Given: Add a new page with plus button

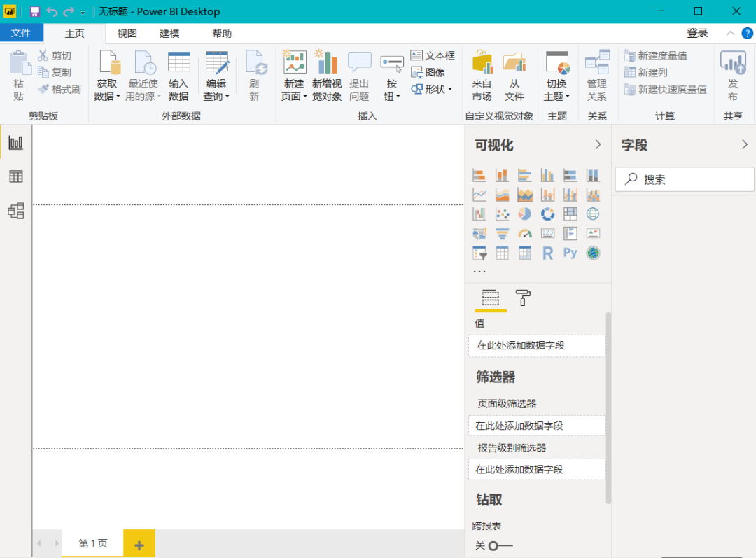Looking at the screenshot, I should [x=139, y=545].
